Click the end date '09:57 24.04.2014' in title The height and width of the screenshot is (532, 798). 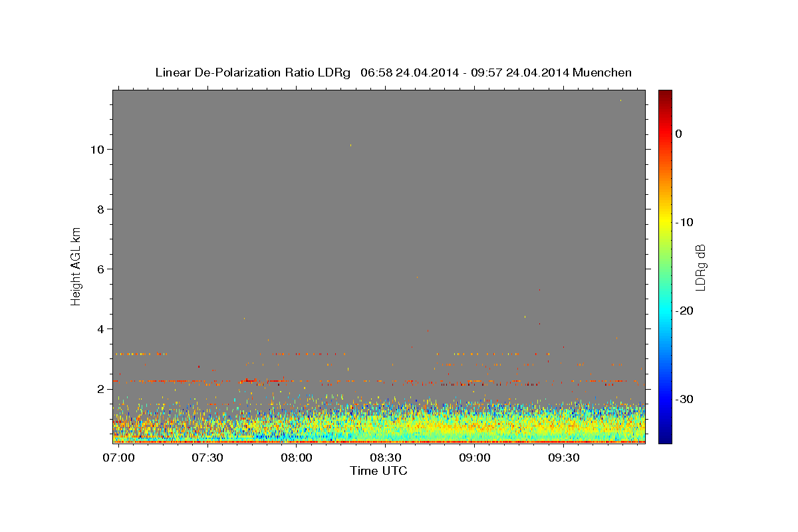pyautogui.click(x=520, y=72)
